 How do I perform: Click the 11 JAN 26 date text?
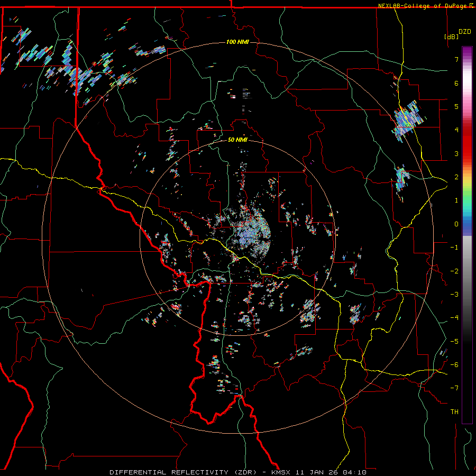pos(317,472)
